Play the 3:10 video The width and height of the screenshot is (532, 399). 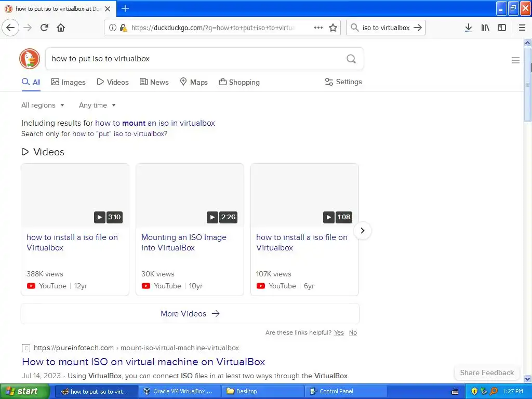click(x=99, y=217)
